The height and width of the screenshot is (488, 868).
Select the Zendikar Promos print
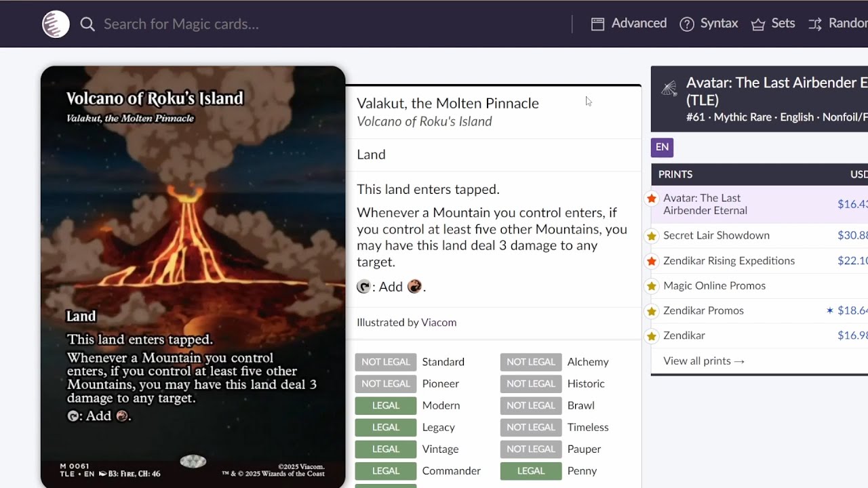point(703,310)
